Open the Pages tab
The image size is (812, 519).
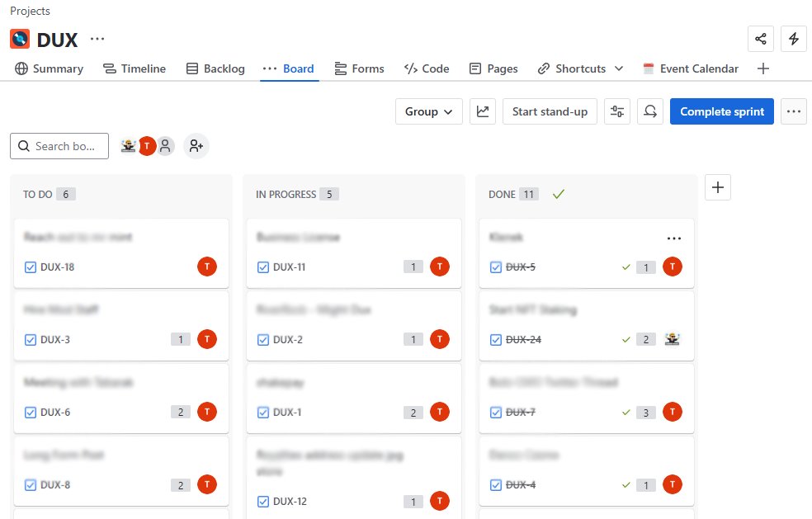tap(493, 68)
